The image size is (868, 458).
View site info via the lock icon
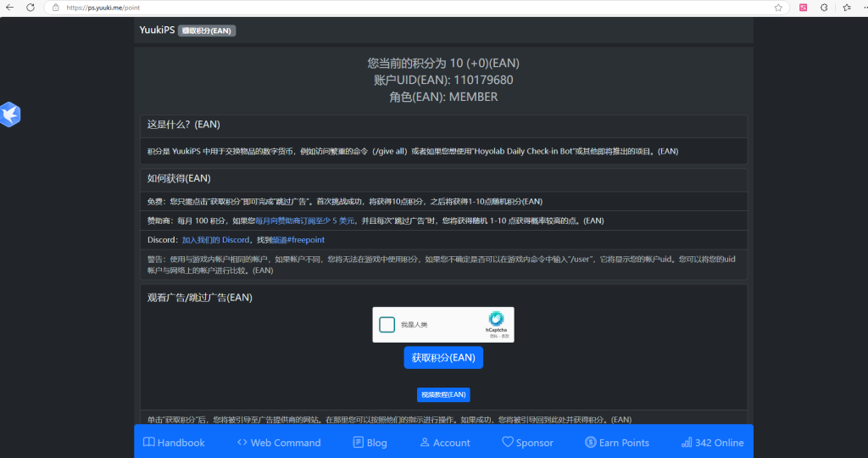[x=55, y=8]
